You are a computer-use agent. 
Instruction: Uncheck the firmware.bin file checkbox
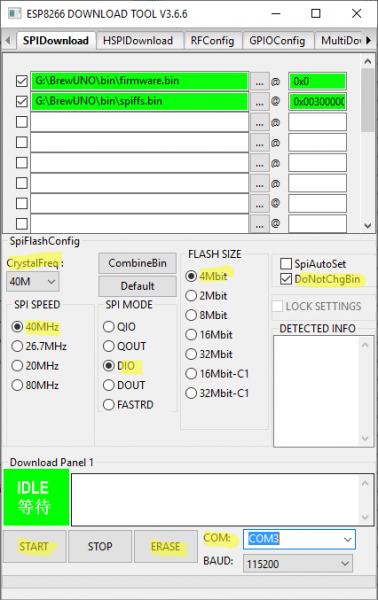(22, 81)
